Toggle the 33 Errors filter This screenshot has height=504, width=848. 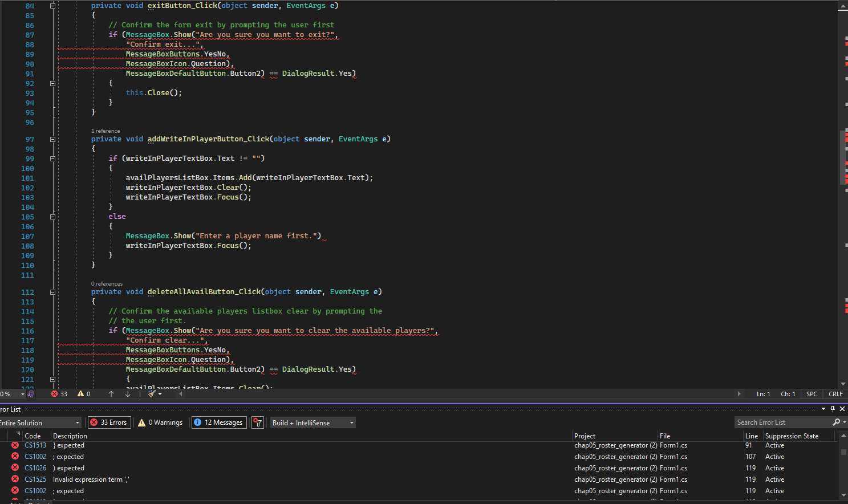tap(109, 422)
